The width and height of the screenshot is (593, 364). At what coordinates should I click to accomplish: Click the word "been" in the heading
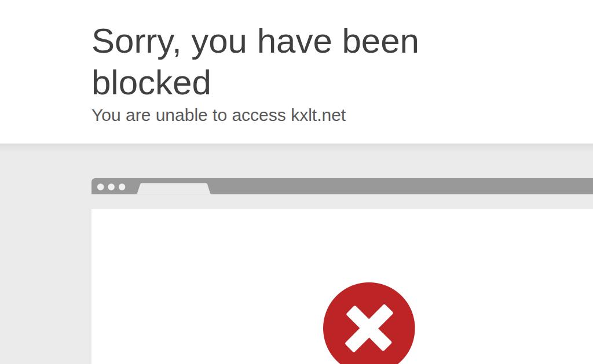[380, 41]
